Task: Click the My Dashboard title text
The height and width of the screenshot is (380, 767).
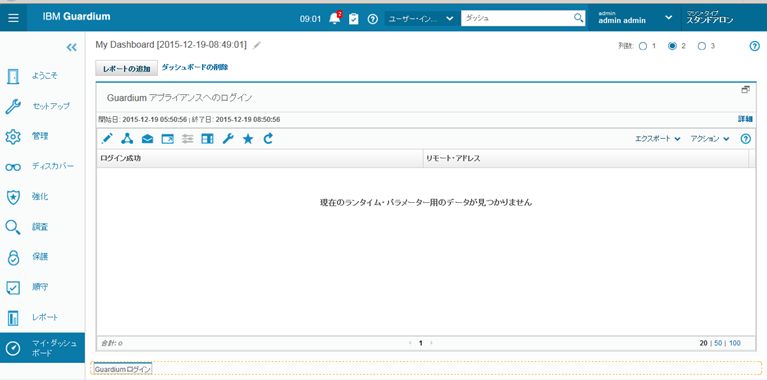Action: [171, 45]
